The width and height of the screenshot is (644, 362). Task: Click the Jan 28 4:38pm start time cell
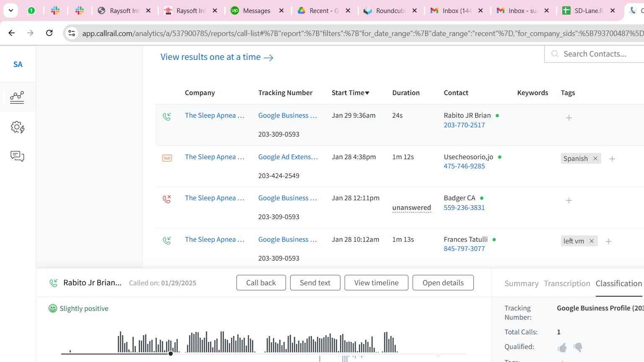353,157
